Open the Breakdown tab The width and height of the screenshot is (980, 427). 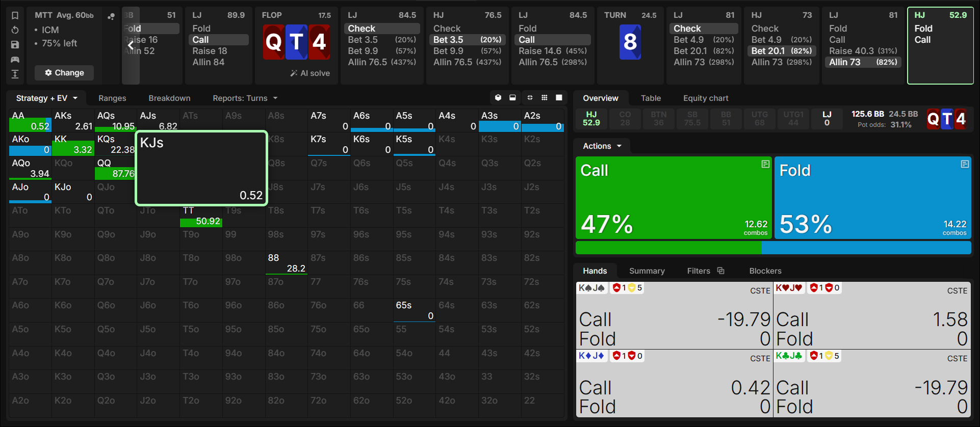pyautogui.click(x=169, y=98)
